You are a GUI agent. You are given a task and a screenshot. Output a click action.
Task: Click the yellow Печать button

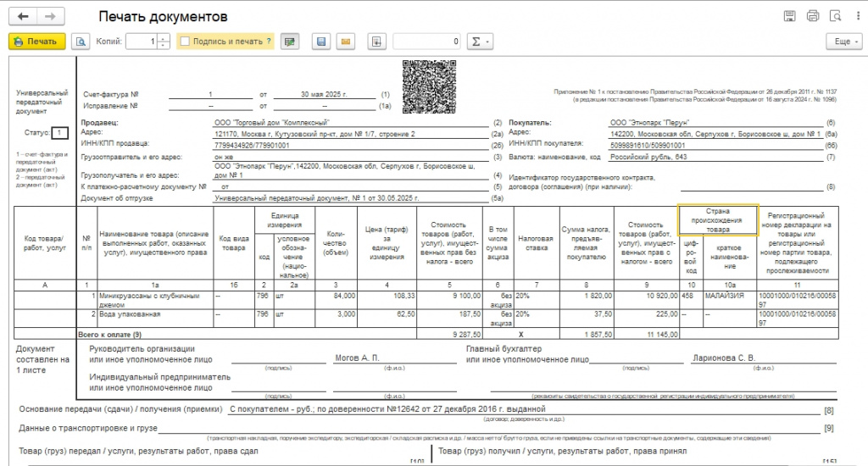click(x=37, y=42)
